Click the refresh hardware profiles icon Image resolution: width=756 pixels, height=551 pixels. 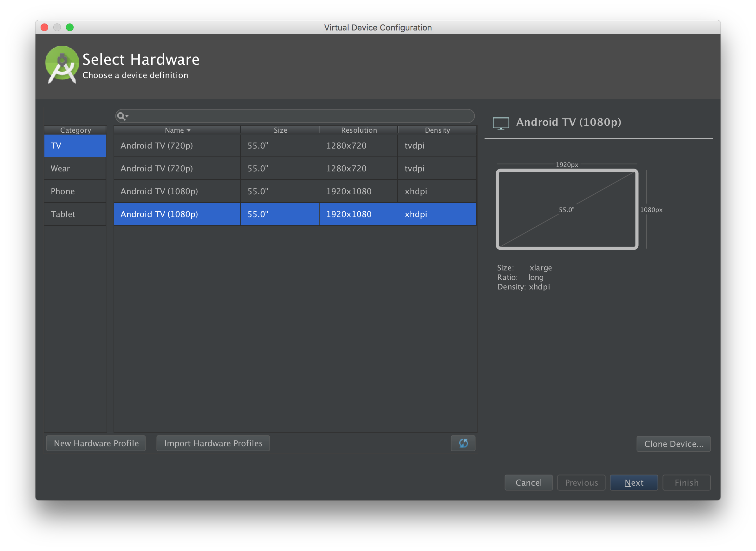463,443
